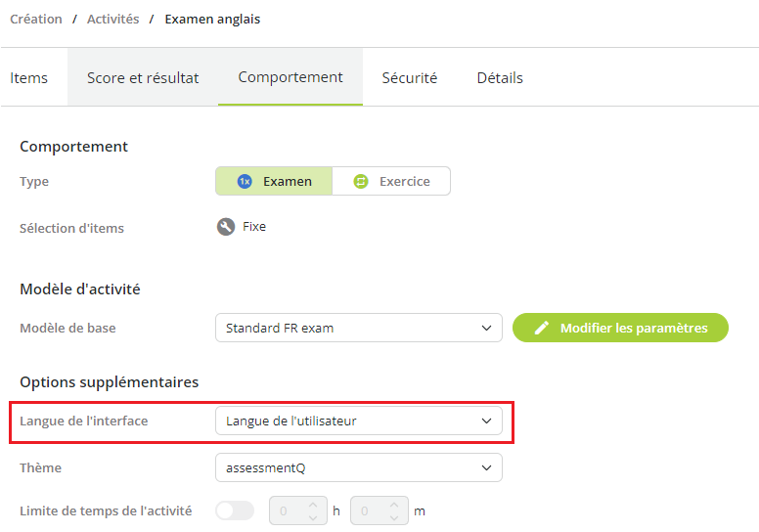
Task: Open the Thème assessmentQ dropdown
Action: (x=359, y=468)
